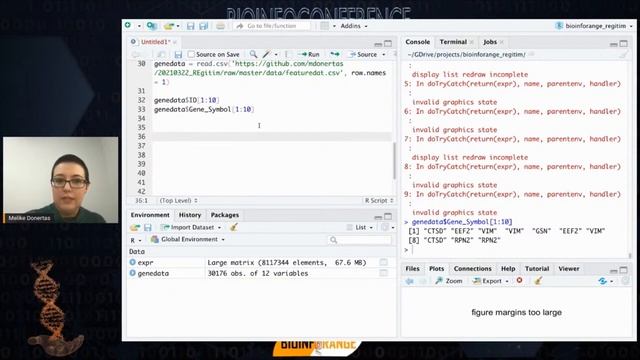This screenshot has width=640, height=360.
Task: View the genedata table grid icon
Action: [x=383, y=273]
